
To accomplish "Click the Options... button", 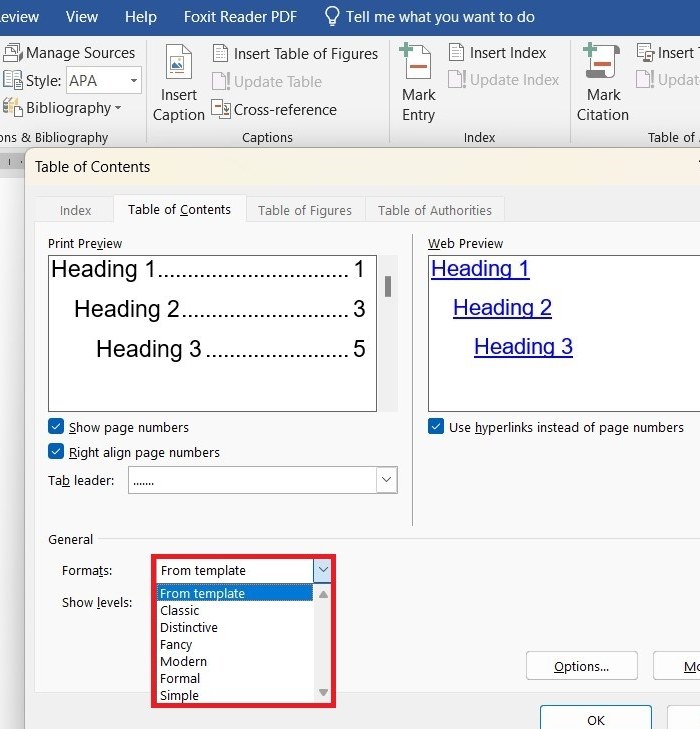I will point(581,666).
